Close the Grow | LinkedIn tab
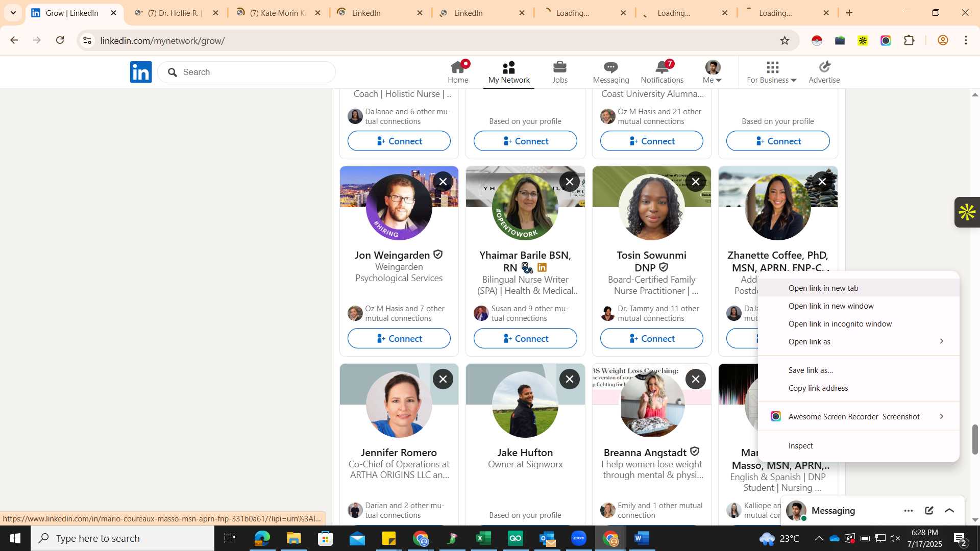Image resolution: width=980 pixels, height=551 pixels. coord(113,13)
